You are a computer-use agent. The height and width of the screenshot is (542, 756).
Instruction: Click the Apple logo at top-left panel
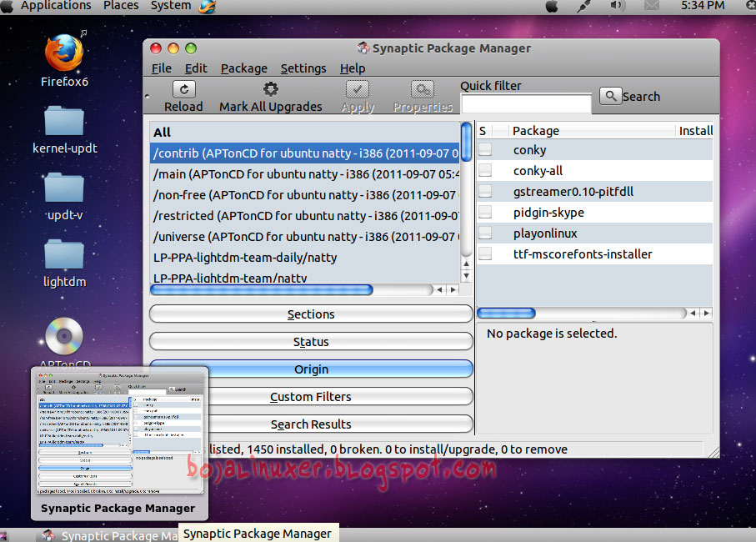(7, 6)
